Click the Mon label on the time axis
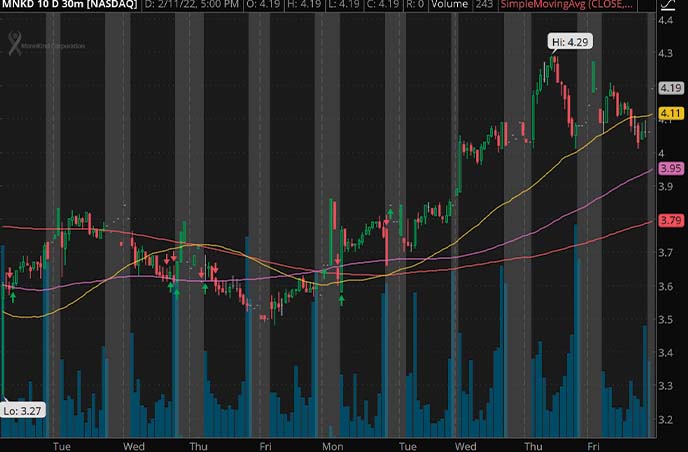 (333, 446)
